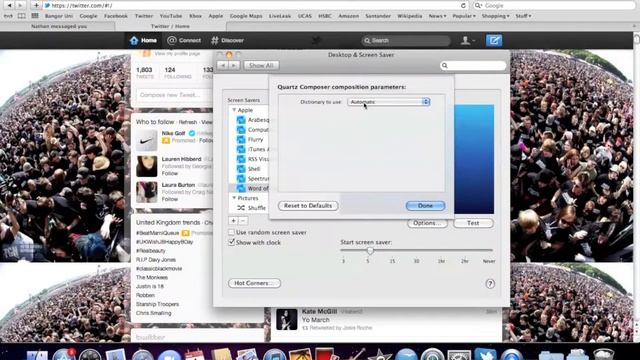Click Reset to Defaults

[308, 206]
